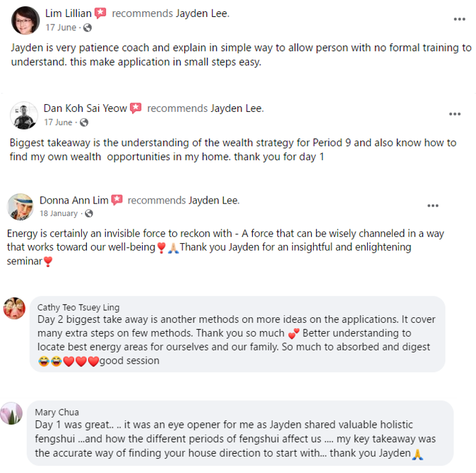Click the public globe icon on Dan Koh's post
Image resolution: width=476 pixels, height=473 pixels.
[x=84, y=122]
